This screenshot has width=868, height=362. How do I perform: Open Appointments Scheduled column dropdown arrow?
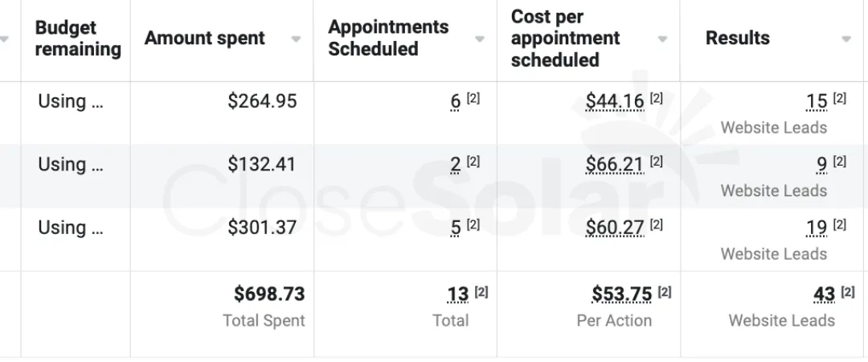[479, 39]
